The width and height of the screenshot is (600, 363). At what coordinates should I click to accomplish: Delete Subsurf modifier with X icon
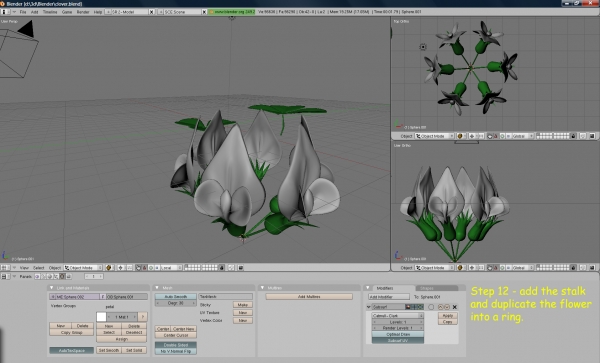455,307
